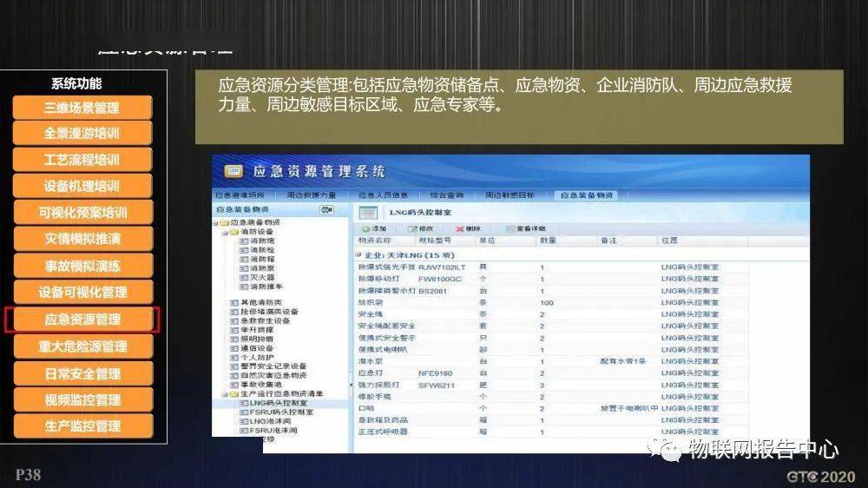Click the list icon beside LNG码头控制室 title
The height and width of the screenshot is (488, 868).
click(367, 211)
